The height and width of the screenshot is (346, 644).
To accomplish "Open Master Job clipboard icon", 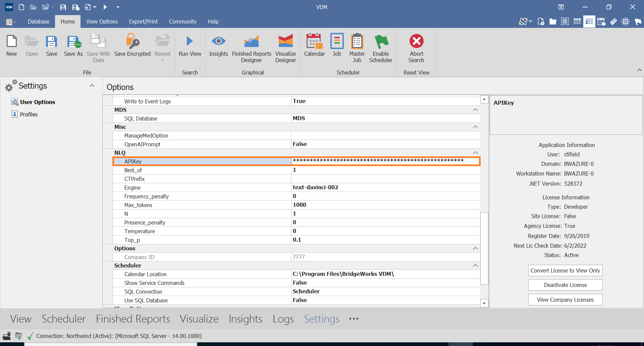I will pyautogui.click(x=357, y=41).
